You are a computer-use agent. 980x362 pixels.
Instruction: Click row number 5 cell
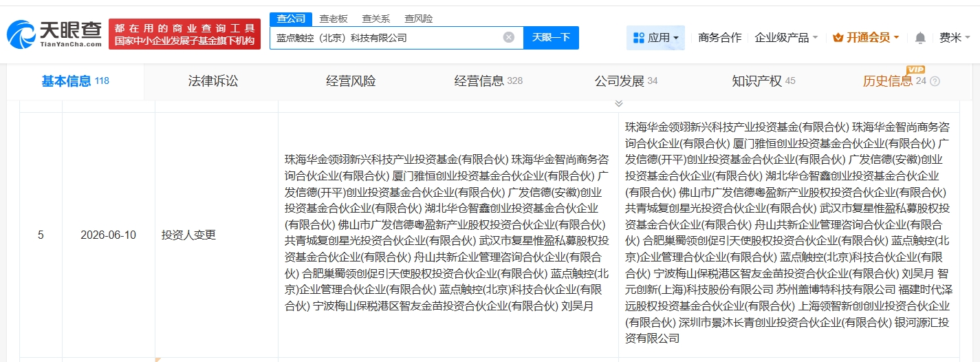pos(41,235)
